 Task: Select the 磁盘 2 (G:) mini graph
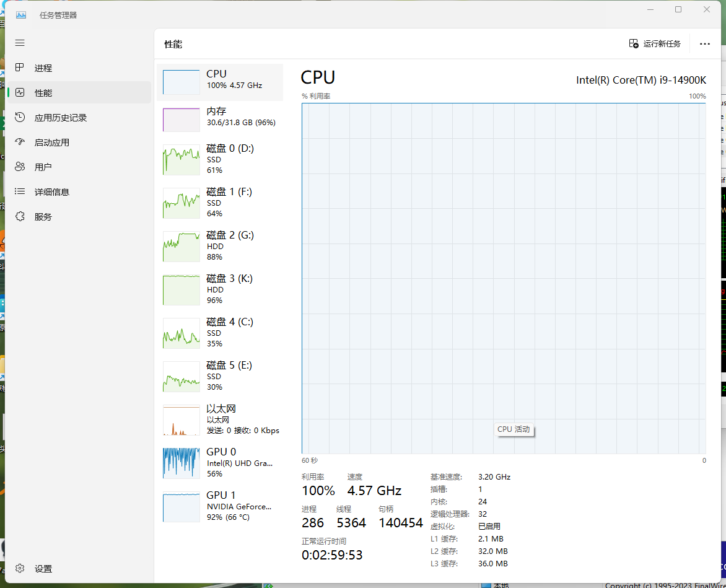click(181, 247)
